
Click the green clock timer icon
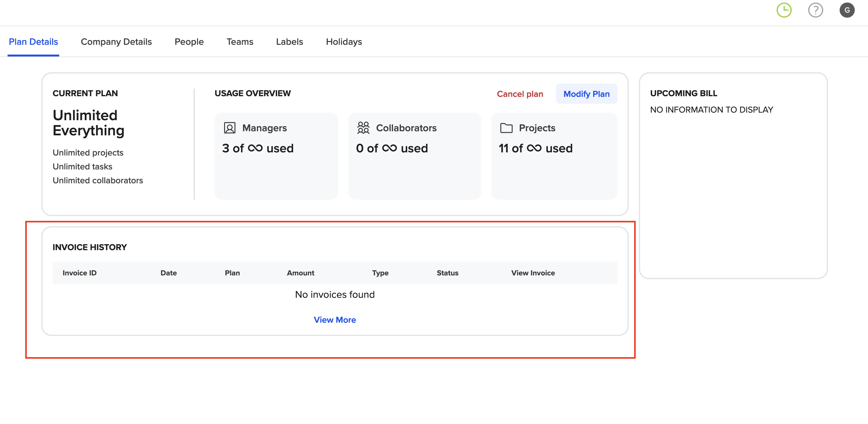click(784, 10)
